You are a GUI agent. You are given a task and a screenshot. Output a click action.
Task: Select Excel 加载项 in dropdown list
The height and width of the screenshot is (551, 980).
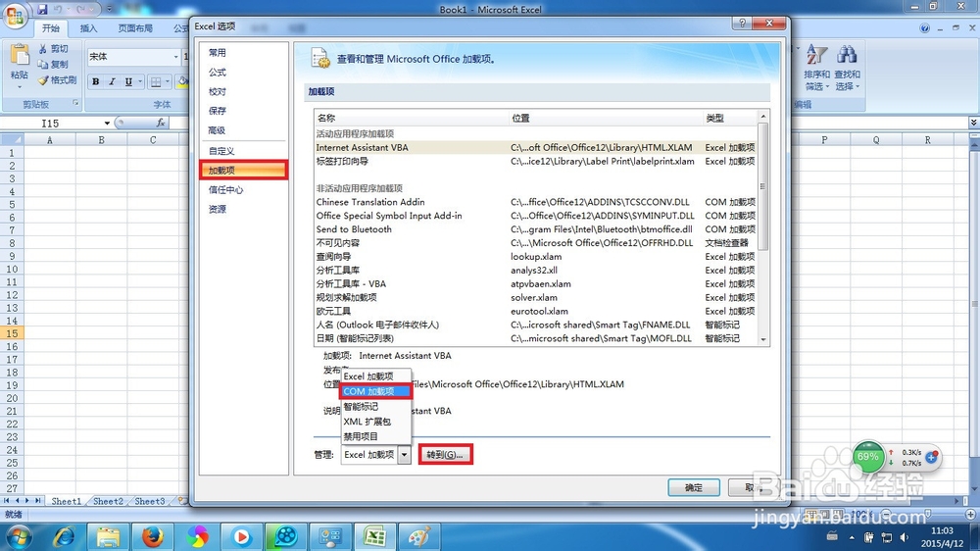pyautogui.click(x=375, y=376)
